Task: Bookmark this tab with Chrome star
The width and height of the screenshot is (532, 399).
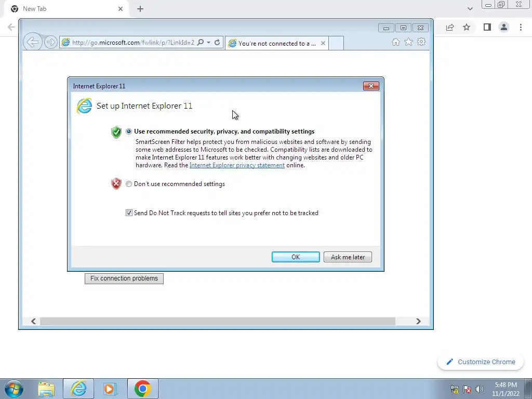Action: tap(467, 27)
